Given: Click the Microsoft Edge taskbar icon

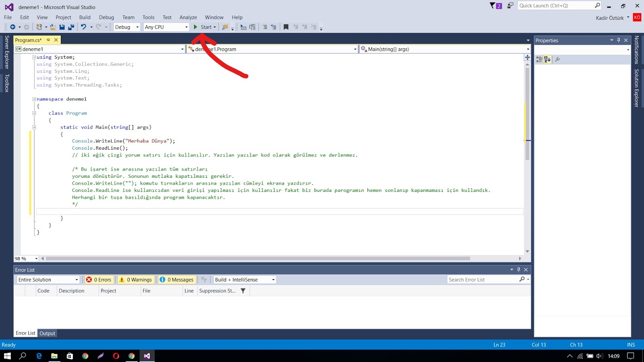Looking at the screenshot, I should click(x=39, y=356).
